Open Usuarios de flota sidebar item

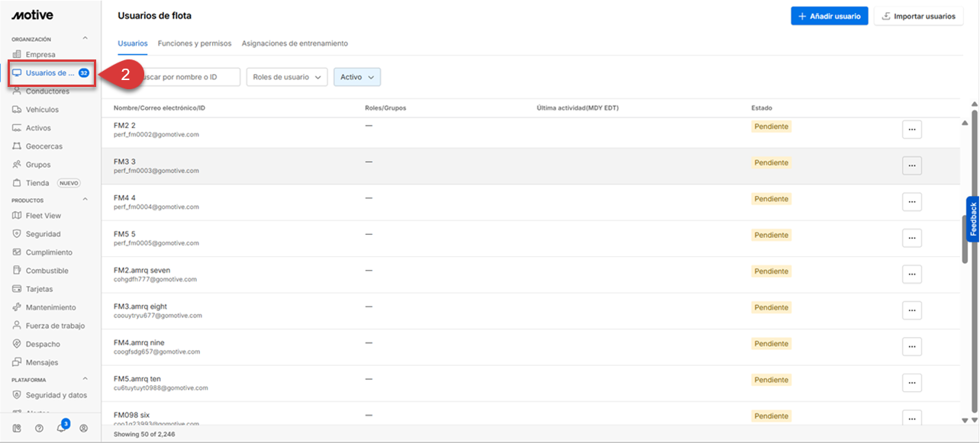(x=52, y=73)
